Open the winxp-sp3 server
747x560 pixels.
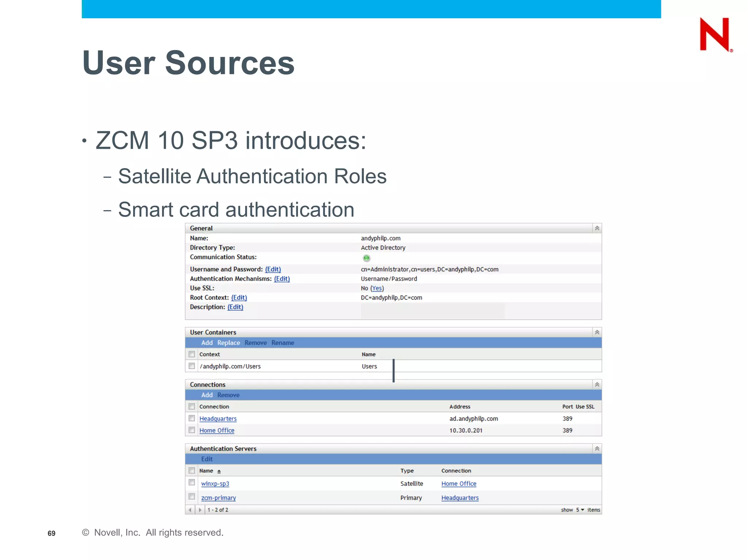(x=215, y=483)
